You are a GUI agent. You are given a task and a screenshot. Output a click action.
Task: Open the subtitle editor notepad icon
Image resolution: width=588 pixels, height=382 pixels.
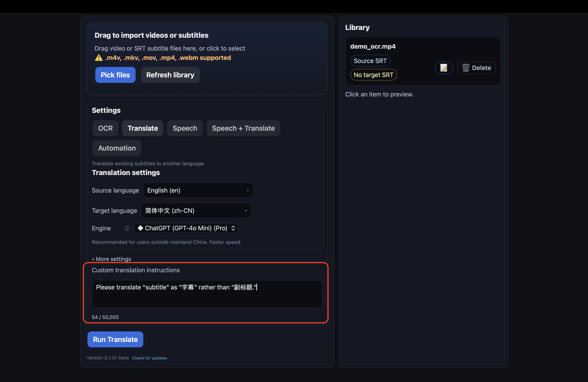click(x=444, y=68)
